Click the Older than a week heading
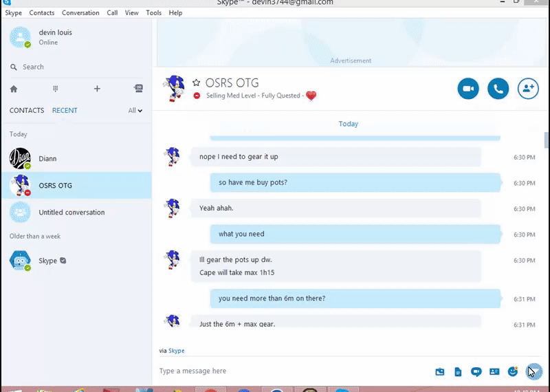The image size is (550, 392). coord(35,236)
